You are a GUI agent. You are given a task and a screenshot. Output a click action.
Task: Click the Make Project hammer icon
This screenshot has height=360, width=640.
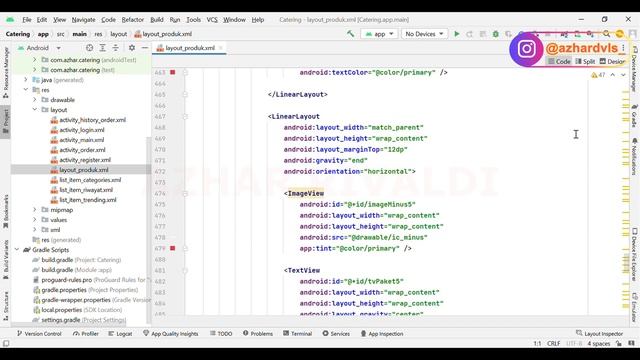[x=351, y=34]
